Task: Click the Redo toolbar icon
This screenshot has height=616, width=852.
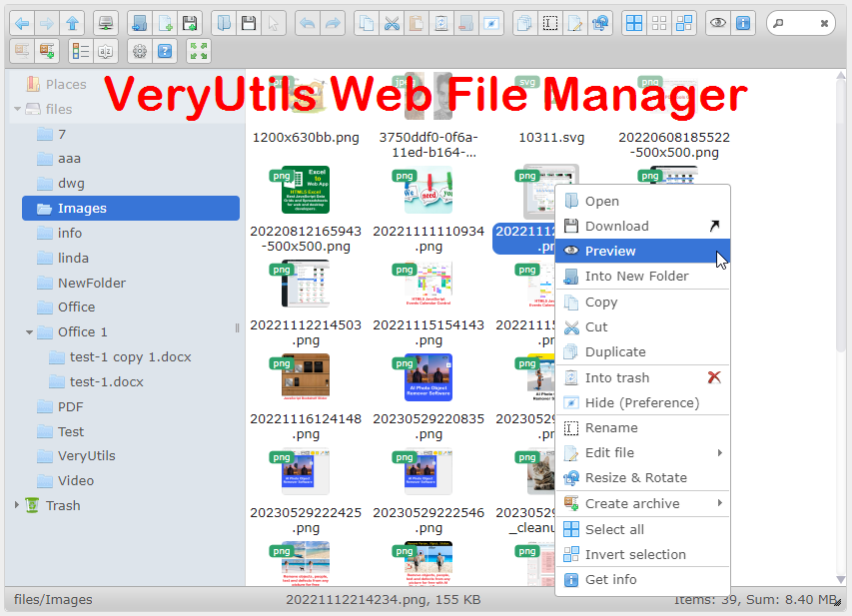Action: [x=333, y=23]
